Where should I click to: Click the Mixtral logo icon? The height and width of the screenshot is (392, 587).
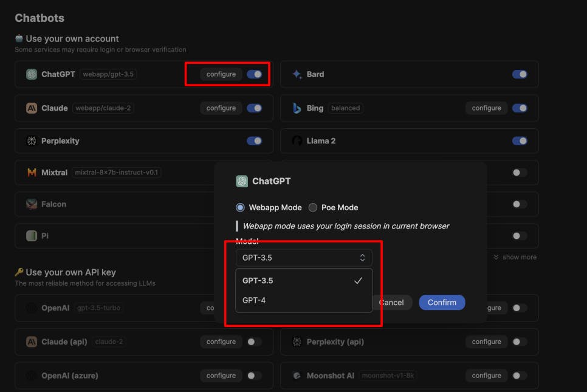[x=32, y=172]
